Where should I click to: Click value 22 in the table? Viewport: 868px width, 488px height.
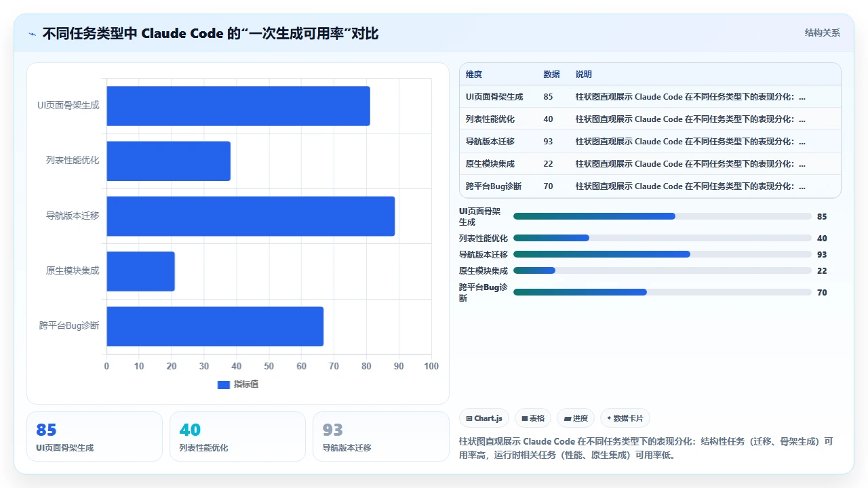548,164
